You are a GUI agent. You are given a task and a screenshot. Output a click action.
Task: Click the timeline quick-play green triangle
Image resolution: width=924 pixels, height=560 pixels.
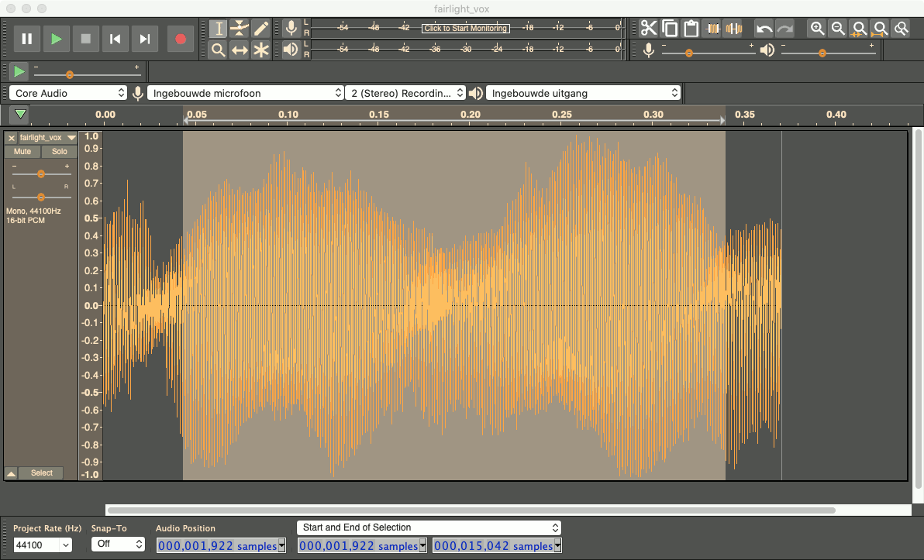coord(21,114)
